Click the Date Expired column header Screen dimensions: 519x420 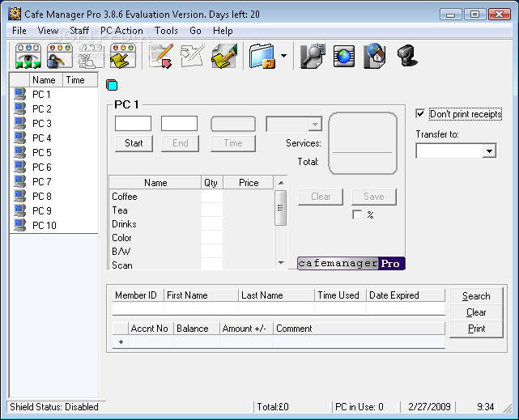coord(406,295)
